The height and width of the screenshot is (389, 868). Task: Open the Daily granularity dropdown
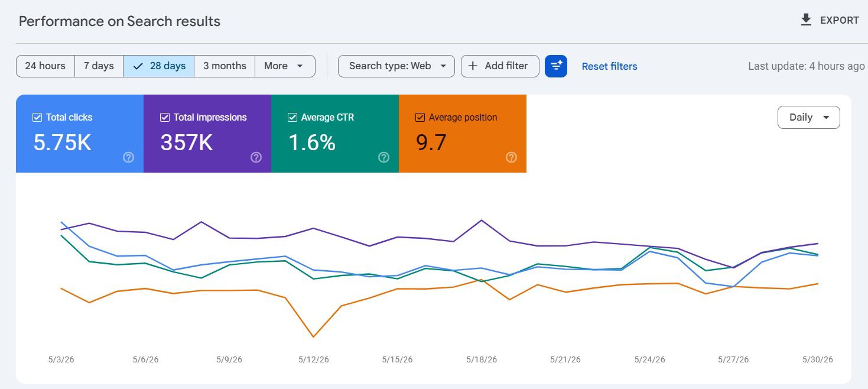pyautogui.click(x=808, y=117)
